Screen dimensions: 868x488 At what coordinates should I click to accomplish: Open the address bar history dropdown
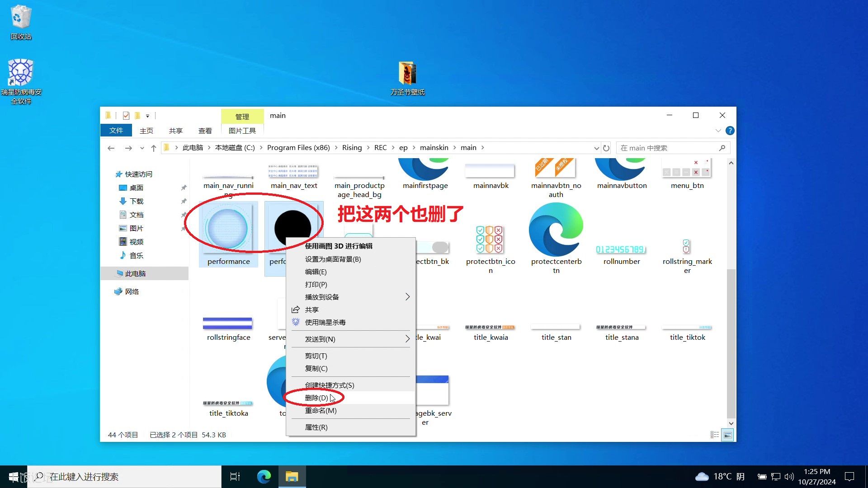point(596,148)
